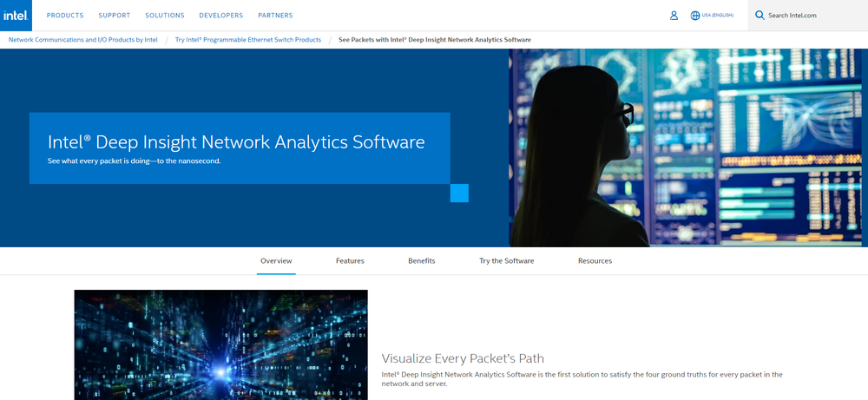This screenshot has height=400, width=868.
Task: Click the search magnifier icon
Action: (759, 16)
